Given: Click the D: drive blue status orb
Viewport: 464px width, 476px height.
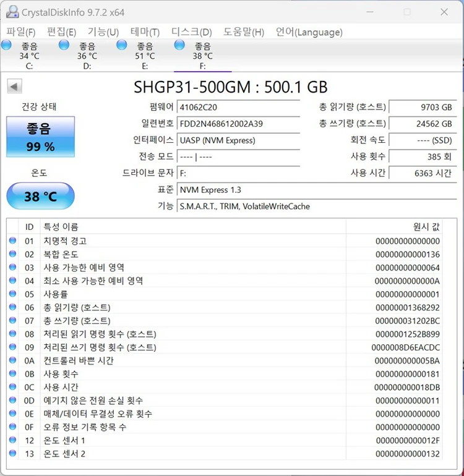Looking at the screenshot, I should [x=64, y=45].
